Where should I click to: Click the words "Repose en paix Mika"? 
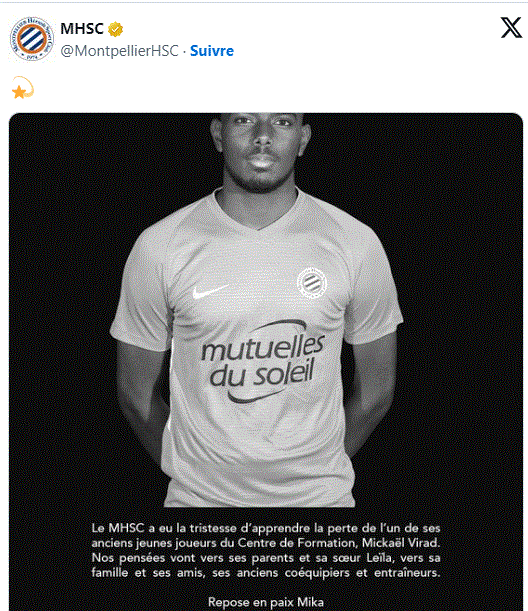[x=266, y=602]
